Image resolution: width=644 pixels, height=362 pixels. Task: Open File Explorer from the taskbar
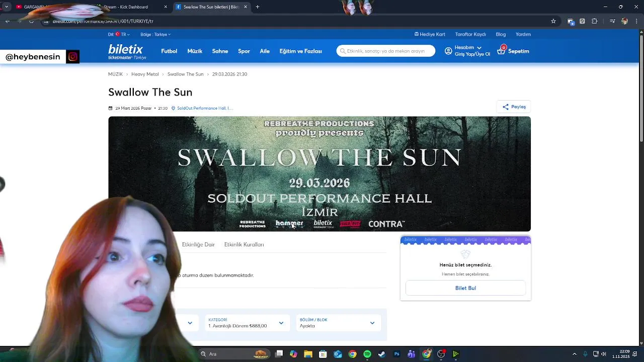tap(308, 354)
